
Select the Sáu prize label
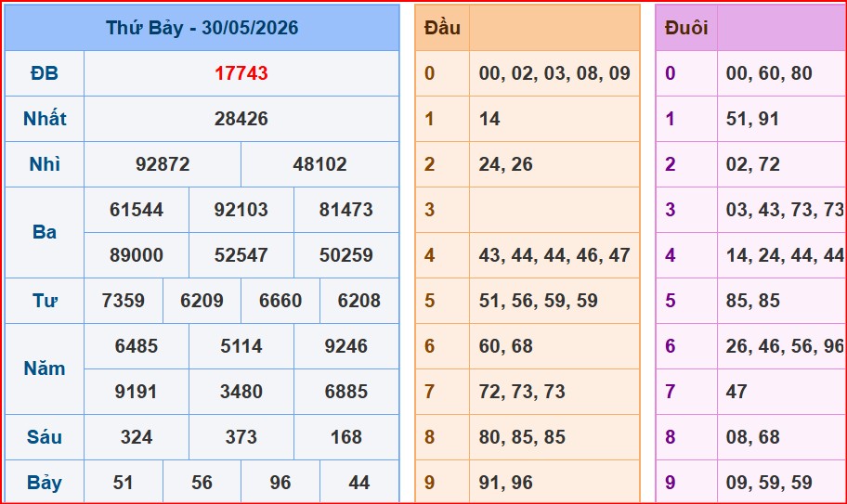tap(45, 436)
